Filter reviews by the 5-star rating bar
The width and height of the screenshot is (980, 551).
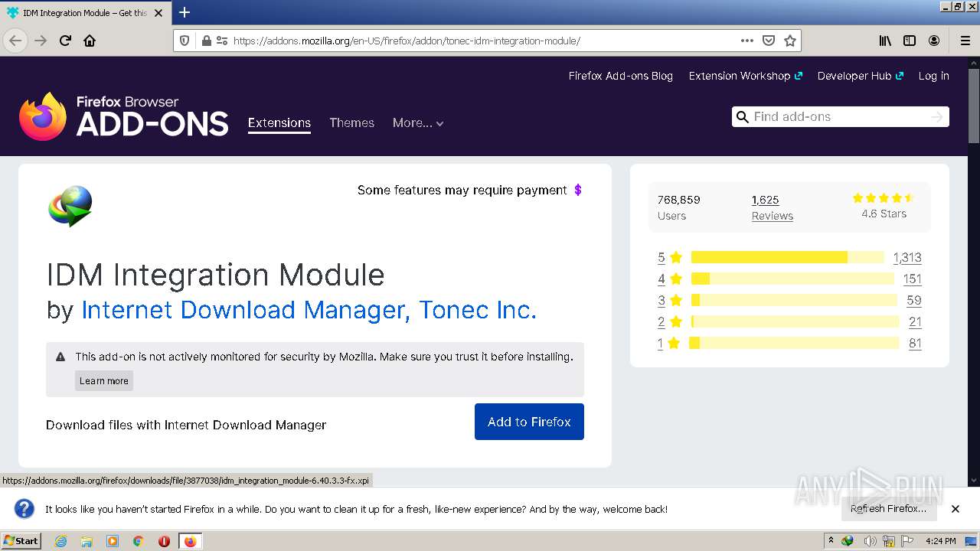pyautogui.click(x=787, y=257)
